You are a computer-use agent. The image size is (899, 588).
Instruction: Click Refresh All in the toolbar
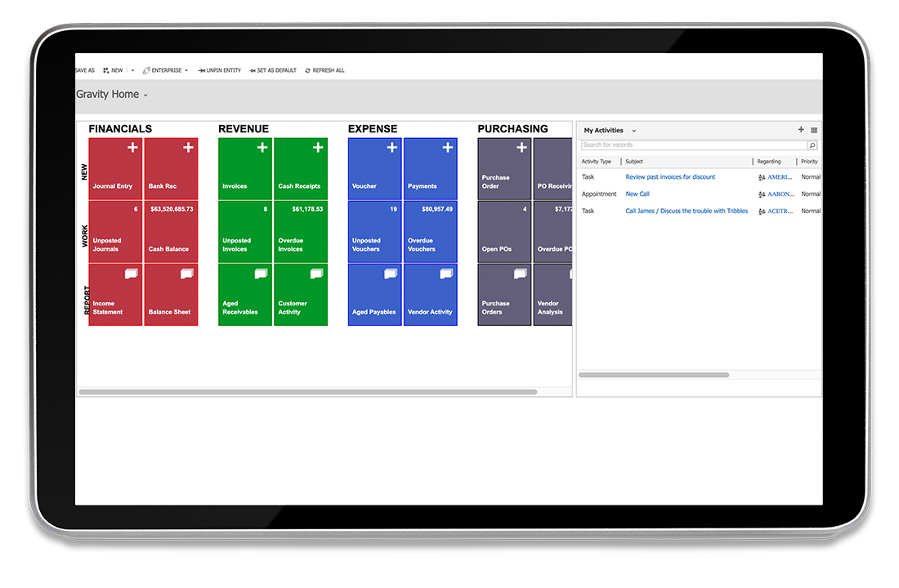pos(324,70)
